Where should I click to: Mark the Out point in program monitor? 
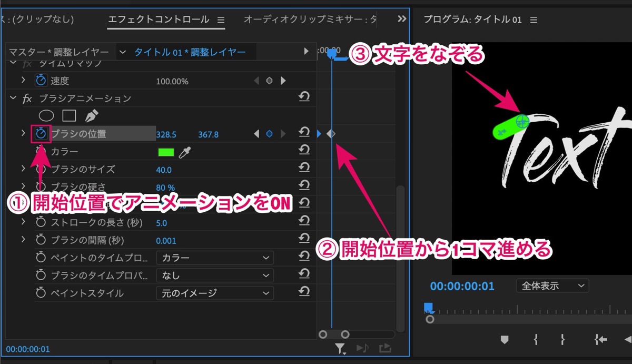562,340
